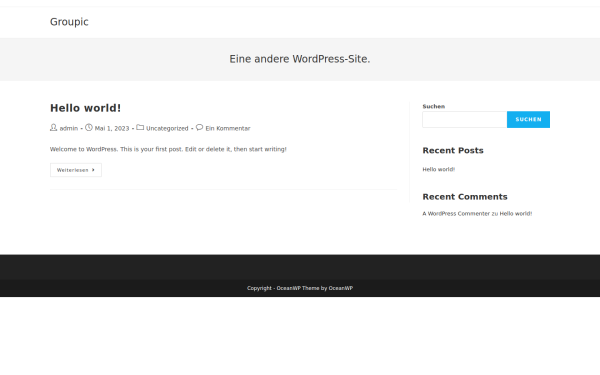Click the Eine andere WordPress-Site. tagline
600x375 pixels.
(300, 59)
